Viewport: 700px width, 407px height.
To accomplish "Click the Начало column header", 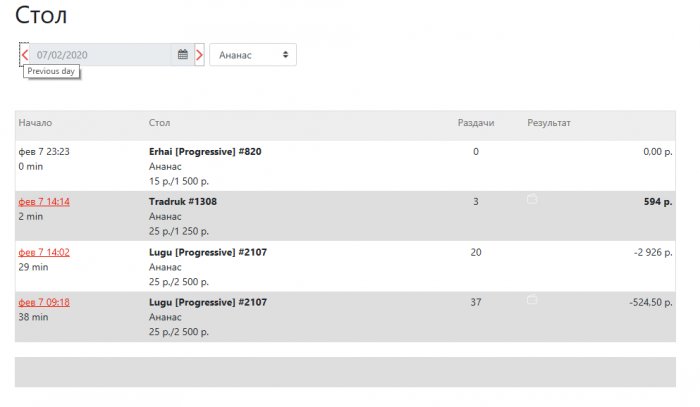I will click(35, 123).
